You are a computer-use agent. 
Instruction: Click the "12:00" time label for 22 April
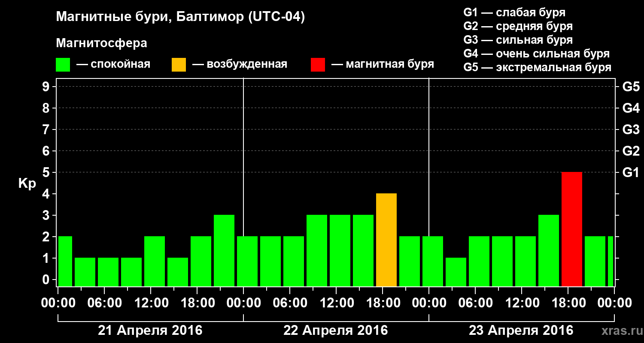[x=337, y=303]
